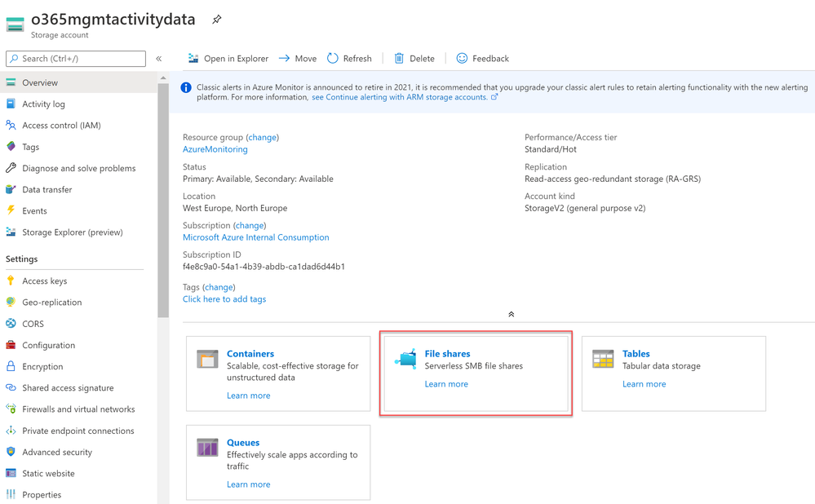Click change link next to Subscription
The image size is (815, 504).
[x=250, y=226]
